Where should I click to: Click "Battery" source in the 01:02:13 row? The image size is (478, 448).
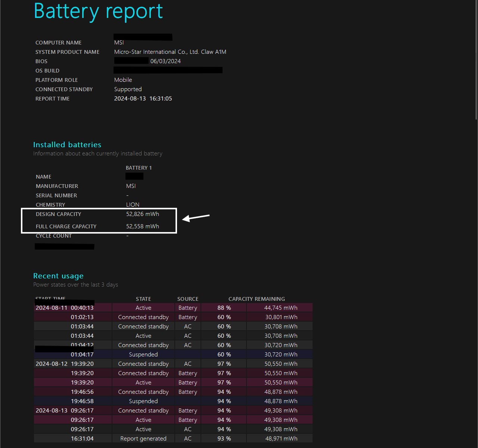click(x=188, y=317)
